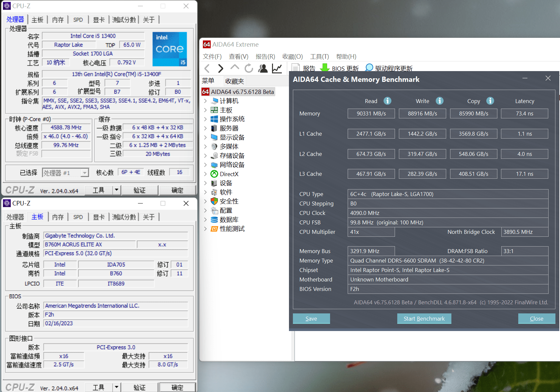
Task: Select the 服务器 server icon in tree
Action: pos(214,128)
